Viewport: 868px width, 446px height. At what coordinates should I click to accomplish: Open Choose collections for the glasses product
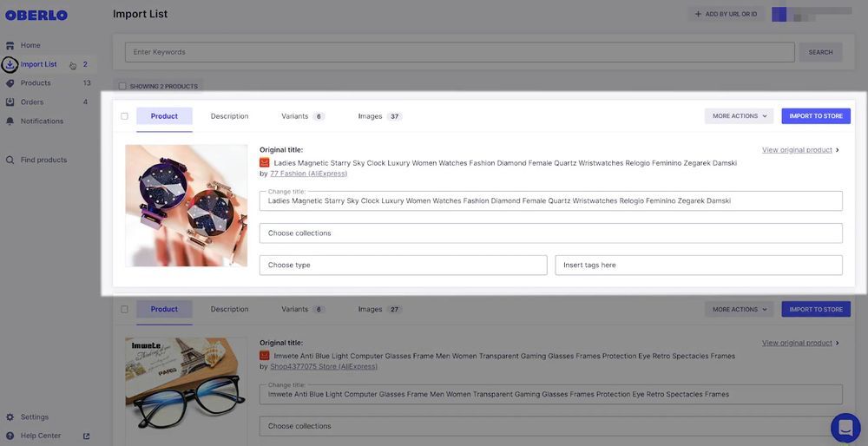[551, 426]
